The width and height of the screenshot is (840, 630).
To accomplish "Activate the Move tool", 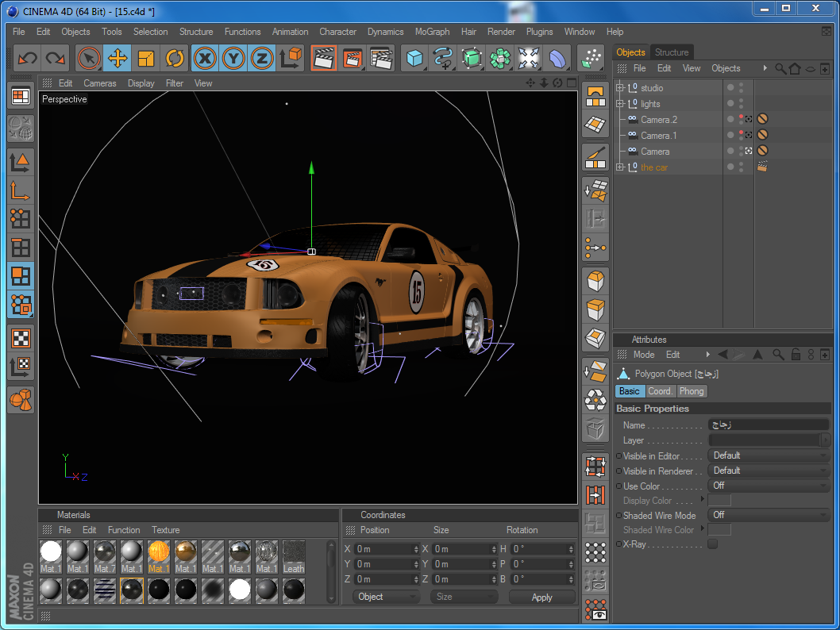I will pos(118,58).
